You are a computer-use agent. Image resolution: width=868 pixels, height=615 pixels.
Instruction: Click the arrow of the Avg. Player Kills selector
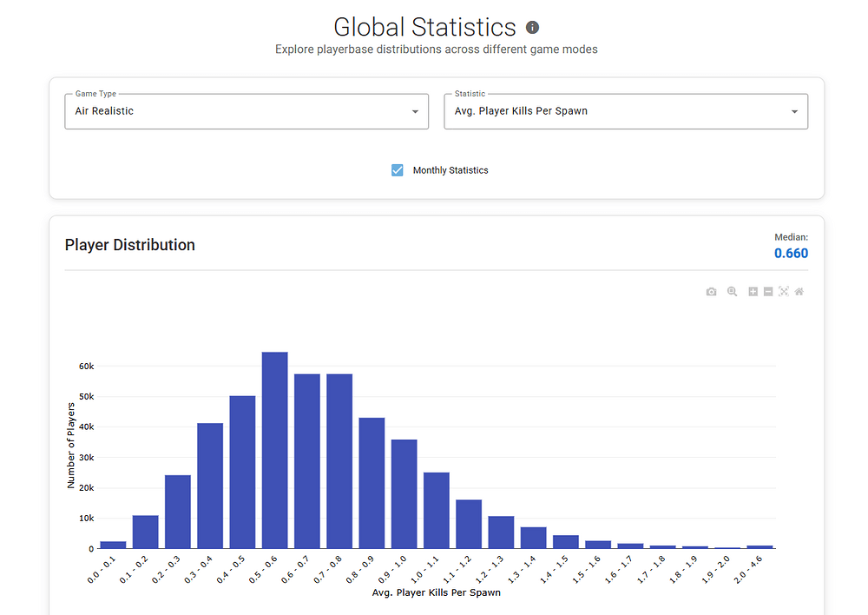794,112
